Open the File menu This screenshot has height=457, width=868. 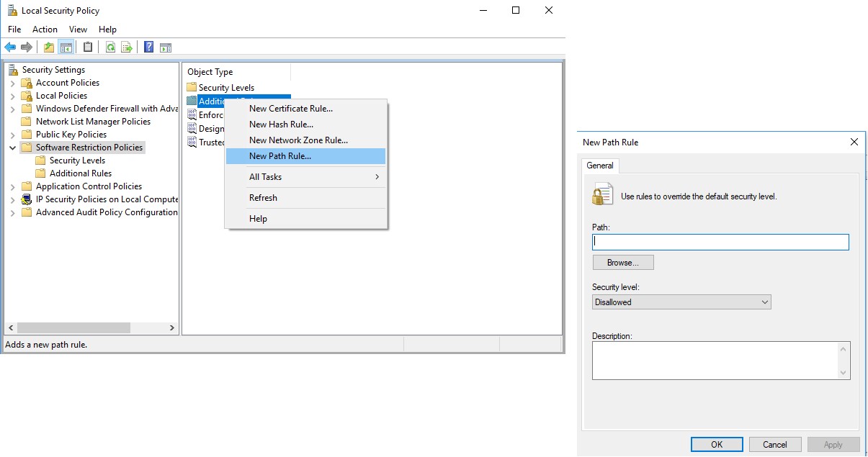point(14,30)
